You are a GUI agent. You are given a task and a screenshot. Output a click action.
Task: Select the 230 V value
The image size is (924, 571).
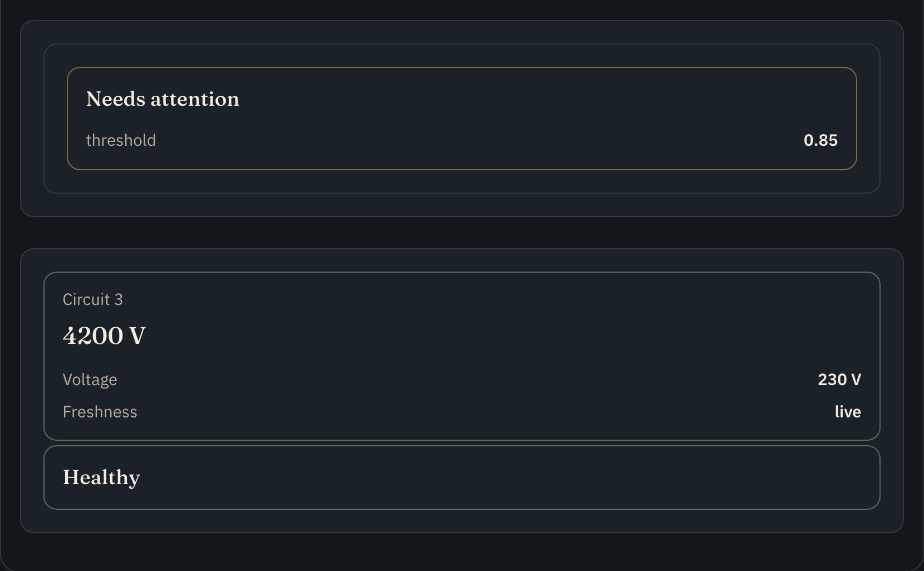point(839,380)
